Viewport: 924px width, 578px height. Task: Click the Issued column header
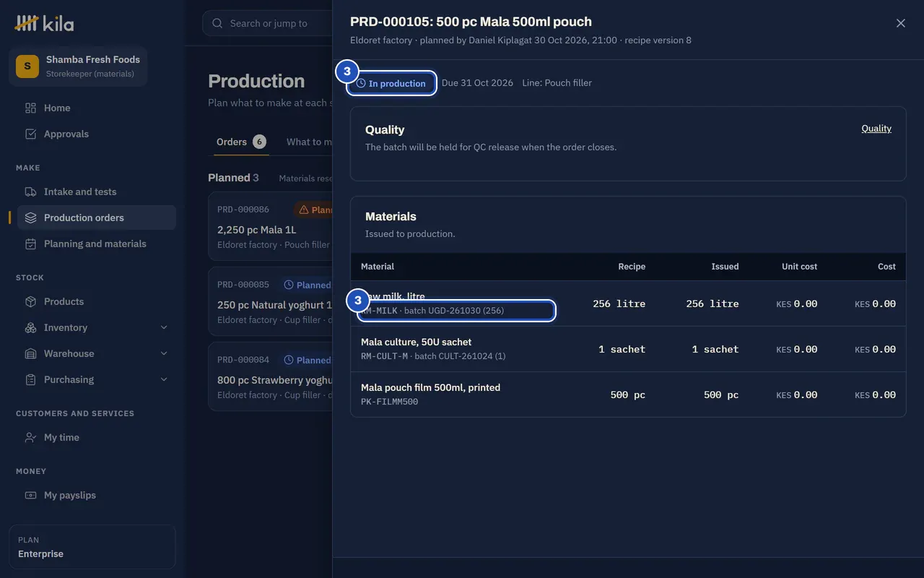[725, 267]
